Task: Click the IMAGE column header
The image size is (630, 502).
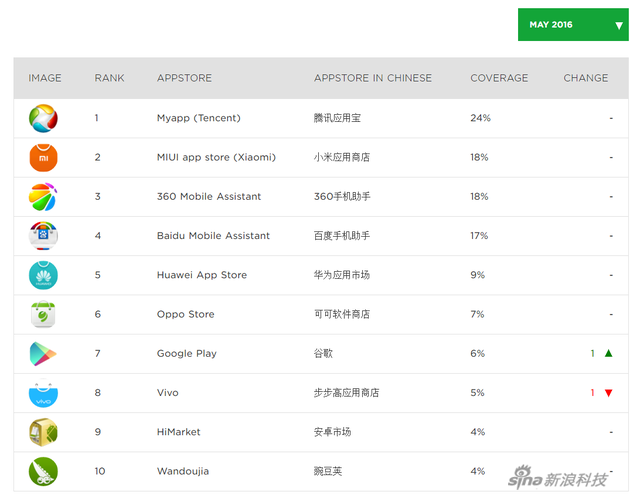Action: click(45, 78)
